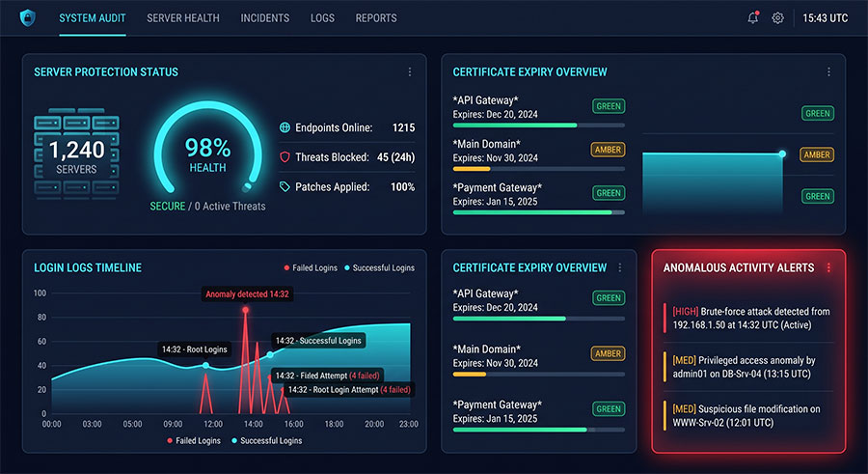The height and width of the screenshot is (474, 868).
Task: Toggle Failed Logins legend below chart
Action: point(194,441)
